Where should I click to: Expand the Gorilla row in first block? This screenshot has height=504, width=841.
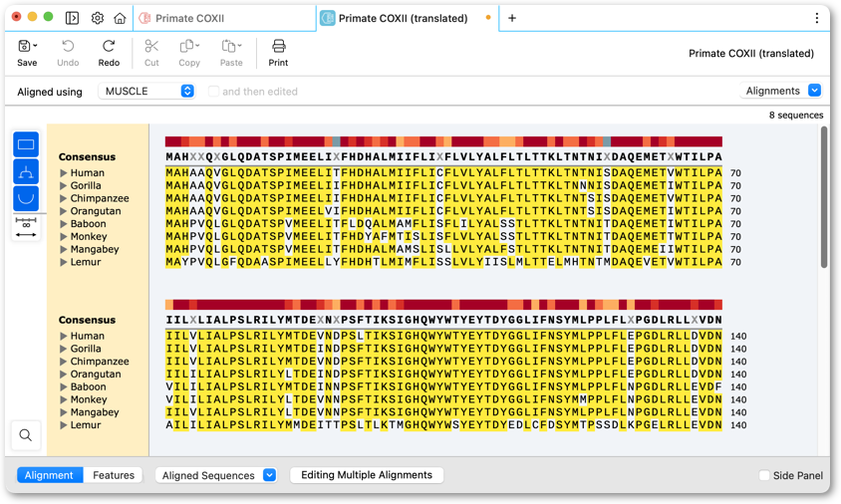[x=64, y=185]
